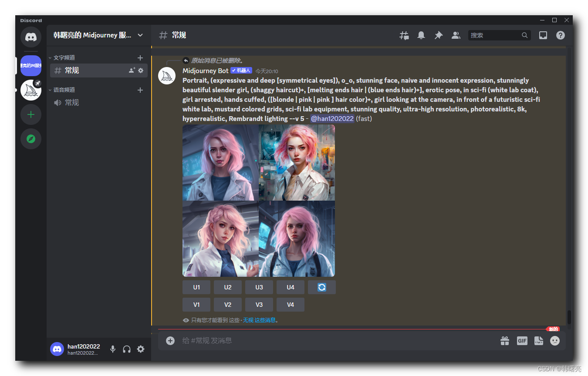Open the inbox
This screenshot has height=376, width=588.
click(543, 35)
